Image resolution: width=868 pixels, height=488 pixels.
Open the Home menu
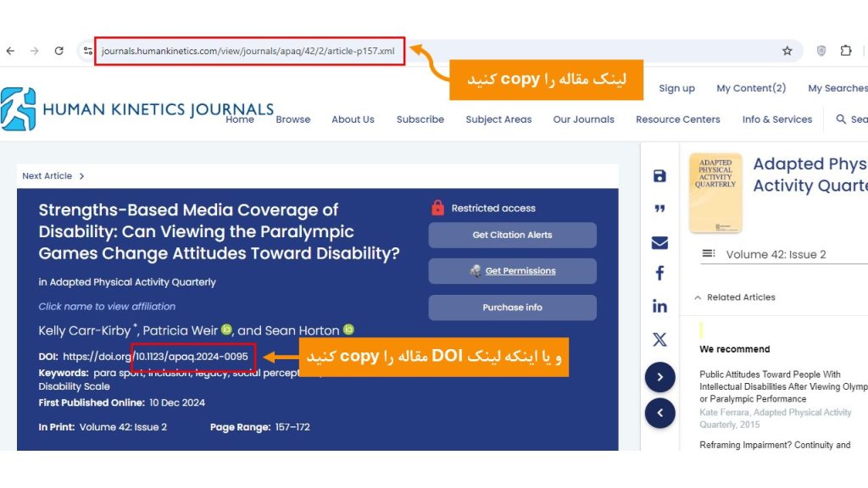coord(240,119)
